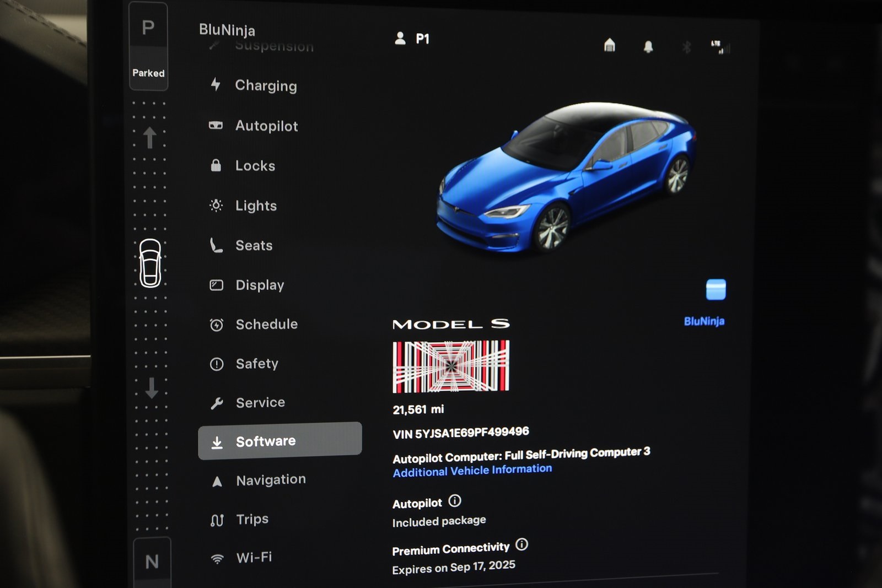Tap the Service wrench icon
The width and height of the screenshot is (882, 588).
pyautogui.click(x=217, y=403)
